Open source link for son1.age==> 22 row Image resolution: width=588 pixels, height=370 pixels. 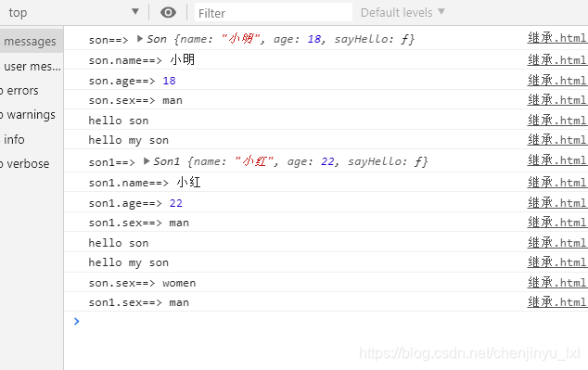point(557,203)
